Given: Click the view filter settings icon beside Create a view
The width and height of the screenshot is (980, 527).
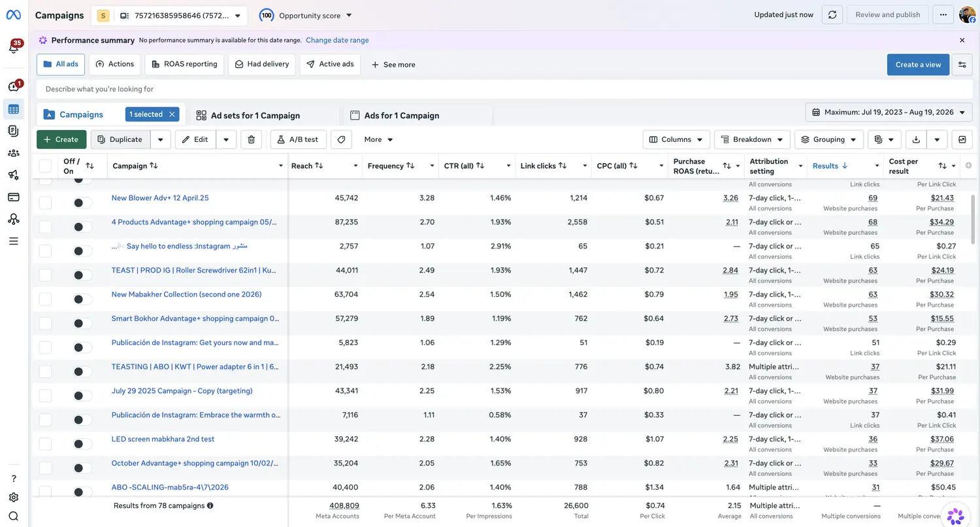Looking at the screenshot, I should [x=962, y=65].
